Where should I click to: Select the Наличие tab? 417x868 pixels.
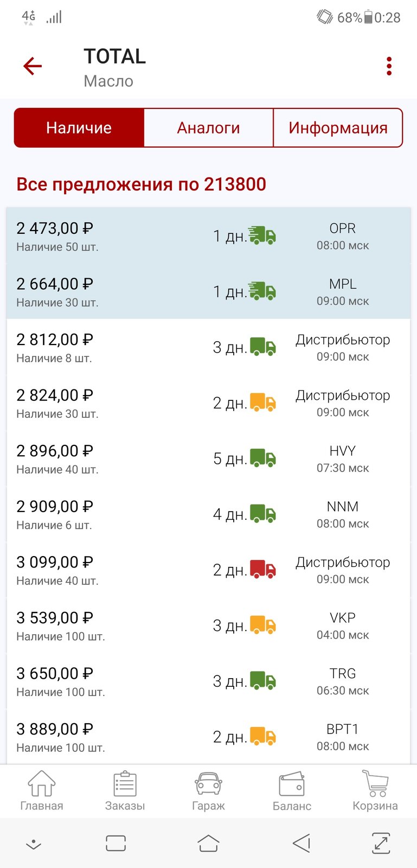(x=79, y=127)
